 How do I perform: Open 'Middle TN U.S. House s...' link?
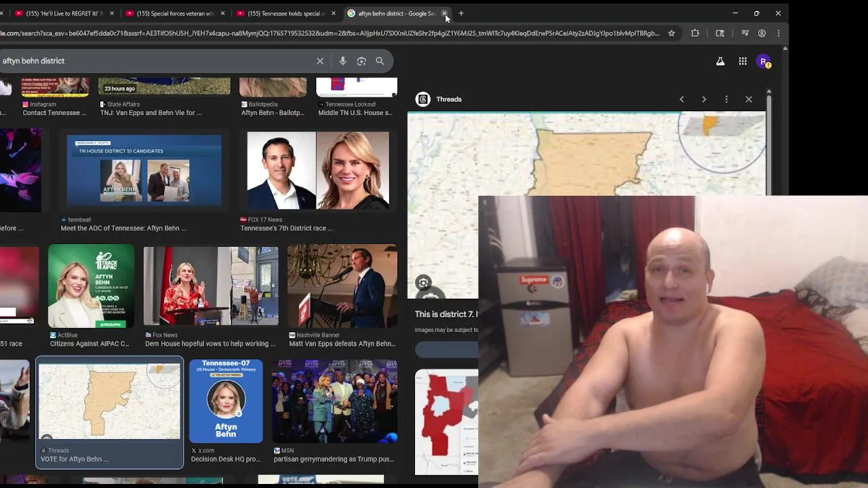355,113
